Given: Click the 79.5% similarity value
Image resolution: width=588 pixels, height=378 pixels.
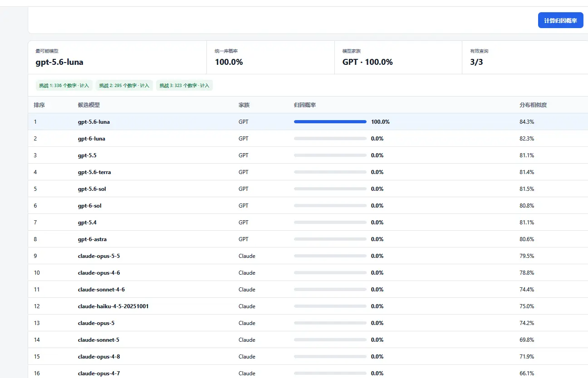Looking at the screenshot, I should 527,256.
